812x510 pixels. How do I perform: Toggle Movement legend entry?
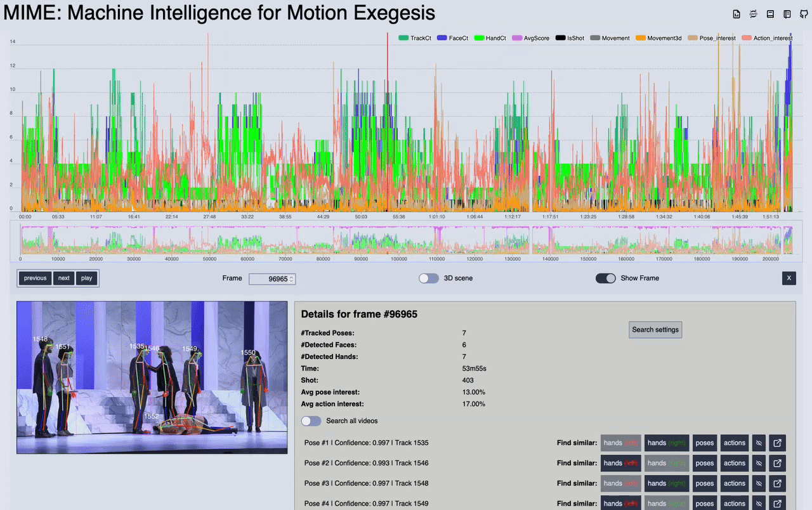(x=610, y=38)
